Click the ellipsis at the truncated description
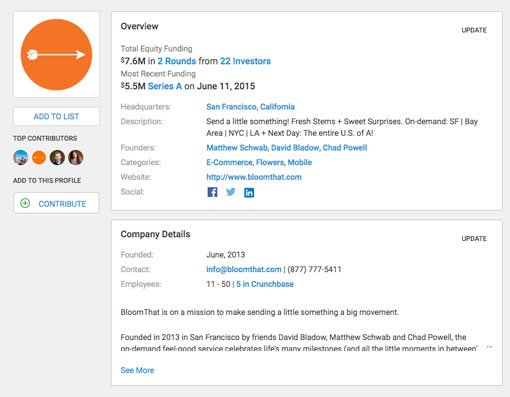 489,347
